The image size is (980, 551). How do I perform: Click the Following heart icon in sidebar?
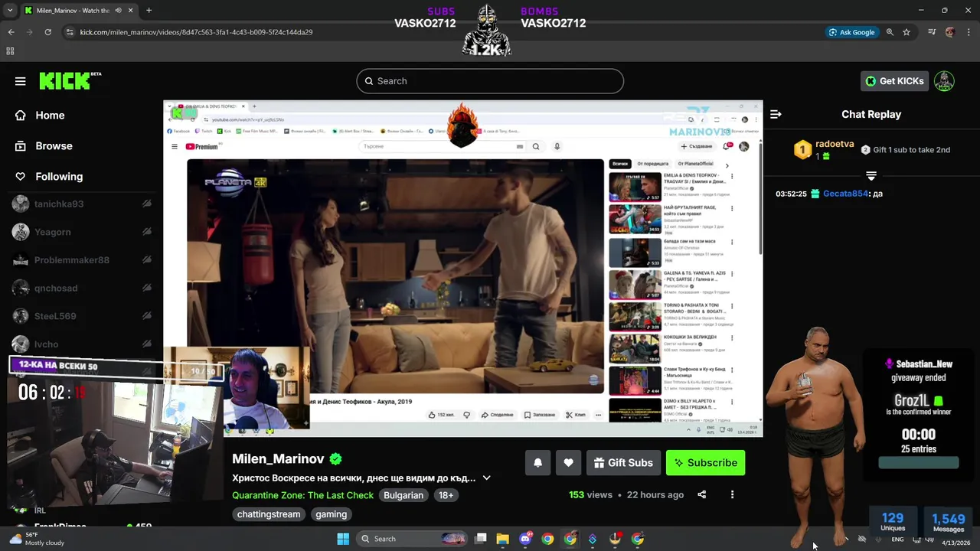[x=21, y=177]
